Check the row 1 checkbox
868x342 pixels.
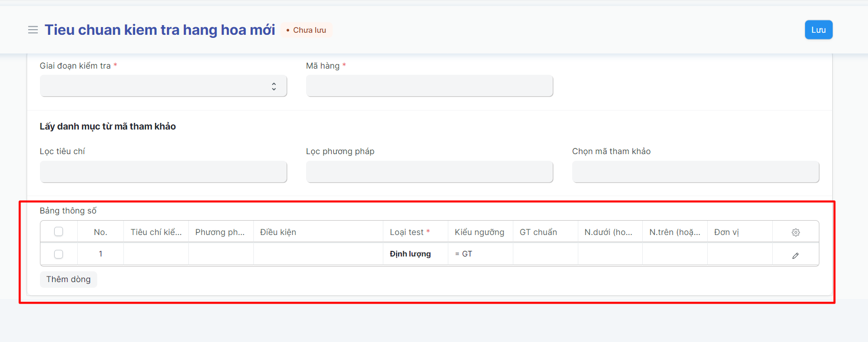pos(59,254)
